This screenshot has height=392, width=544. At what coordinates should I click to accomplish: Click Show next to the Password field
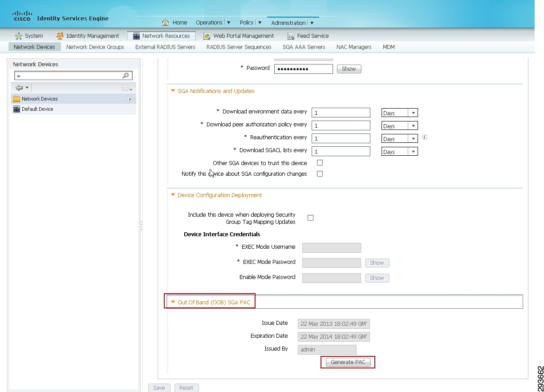pos(349,69)
